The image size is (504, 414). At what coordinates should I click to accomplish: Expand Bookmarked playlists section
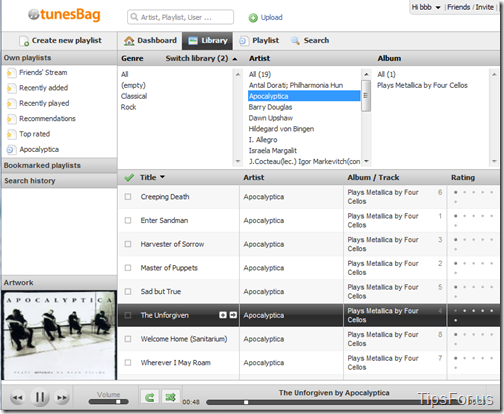(59, 165)
